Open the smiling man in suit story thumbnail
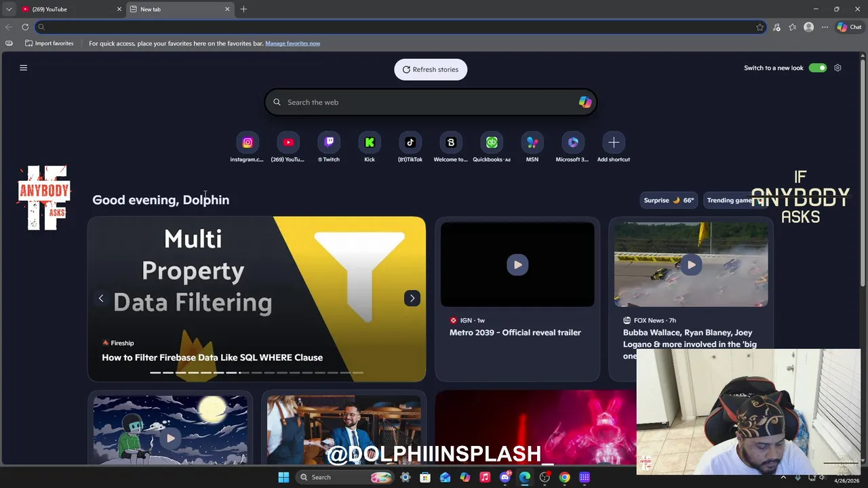 344,430
